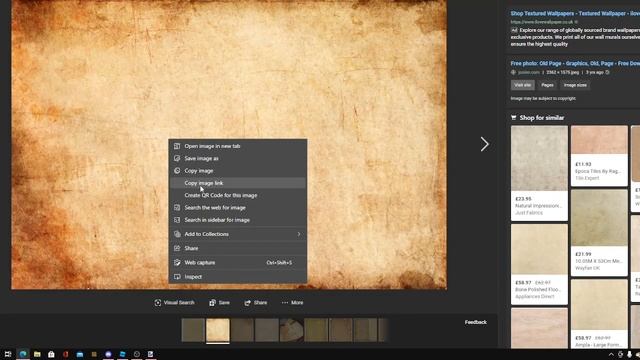Open the fourth thumbnail in filmstrip

coord(267,330)
